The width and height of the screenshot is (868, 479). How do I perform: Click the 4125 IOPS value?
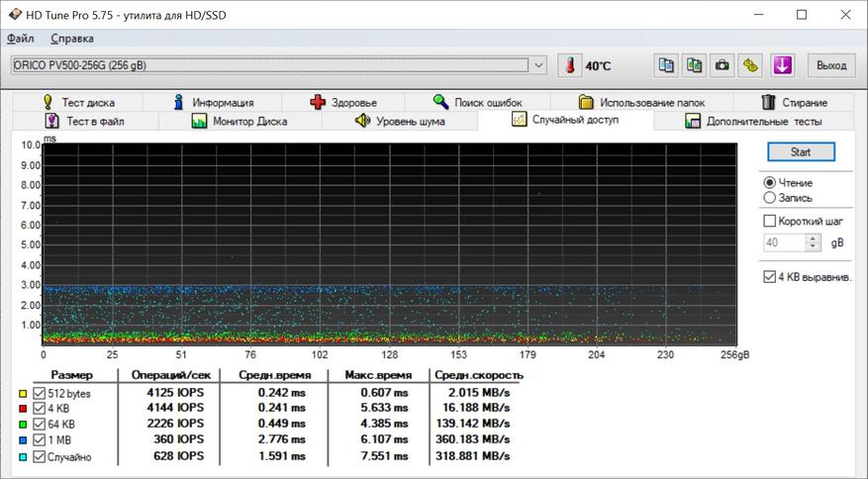(x=175, y=393)
